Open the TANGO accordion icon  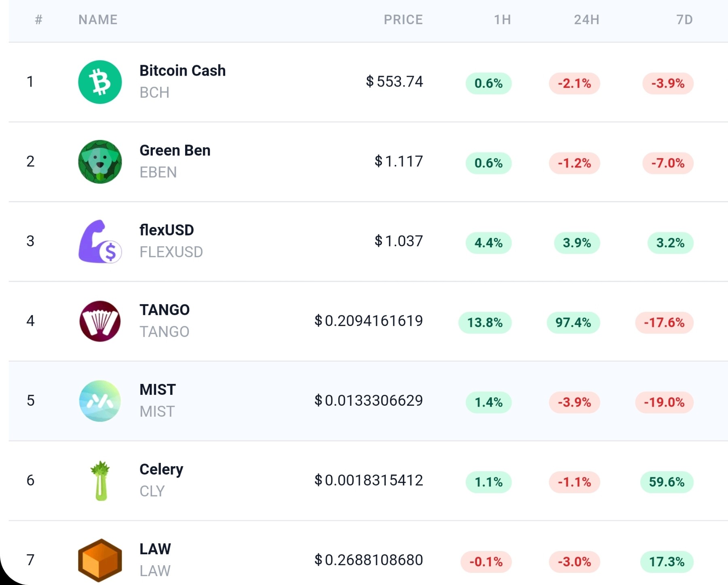pos(100,321)
